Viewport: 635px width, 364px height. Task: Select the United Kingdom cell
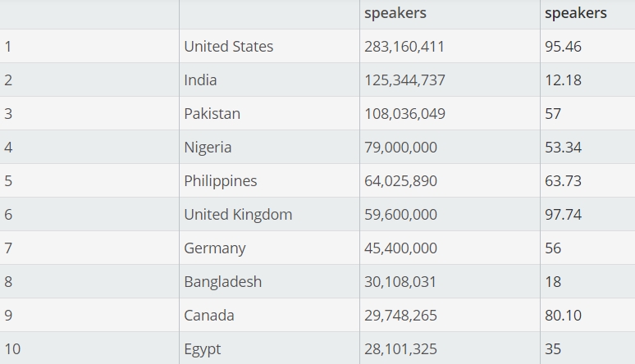pos(238,215)
